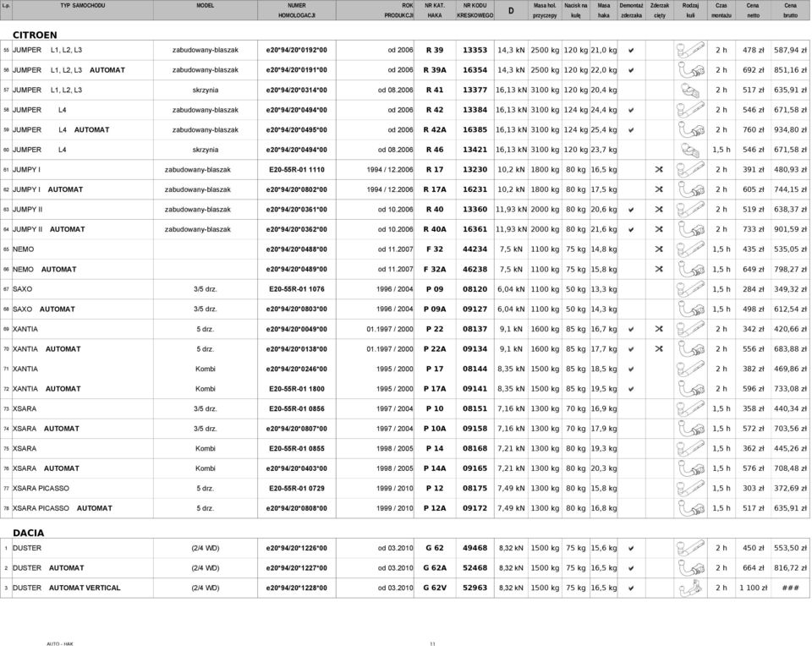Select the hook icon in P 10A row
812x646 pixels.
click(690, 429)
